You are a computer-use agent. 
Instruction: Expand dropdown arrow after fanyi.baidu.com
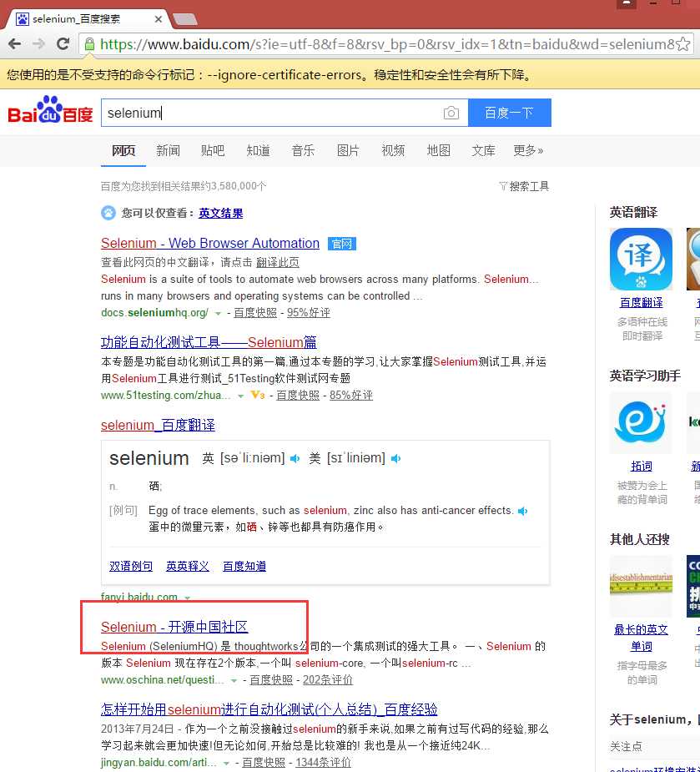pyautogui.click(x=188, y=598)
